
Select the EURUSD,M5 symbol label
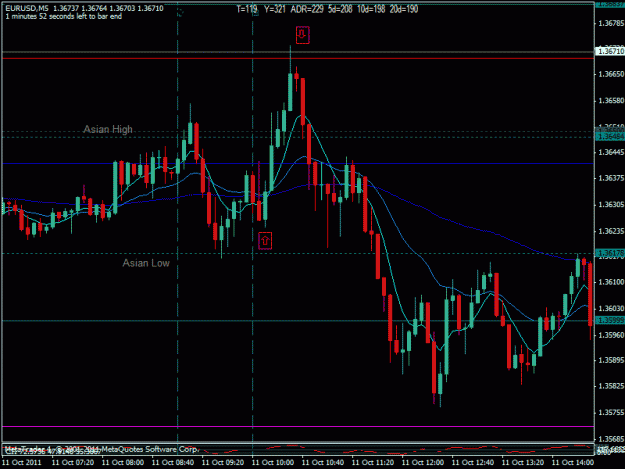point(27,8)
